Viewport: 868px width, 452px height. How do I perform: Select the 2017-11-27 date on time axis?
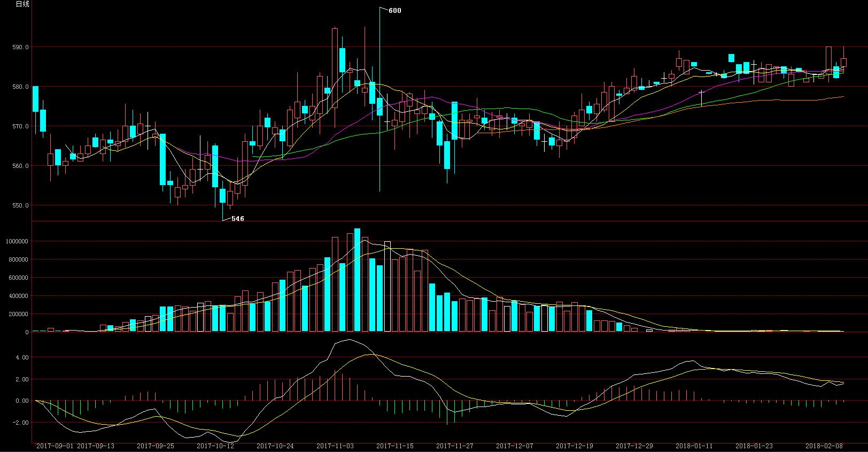pos(455,446)
